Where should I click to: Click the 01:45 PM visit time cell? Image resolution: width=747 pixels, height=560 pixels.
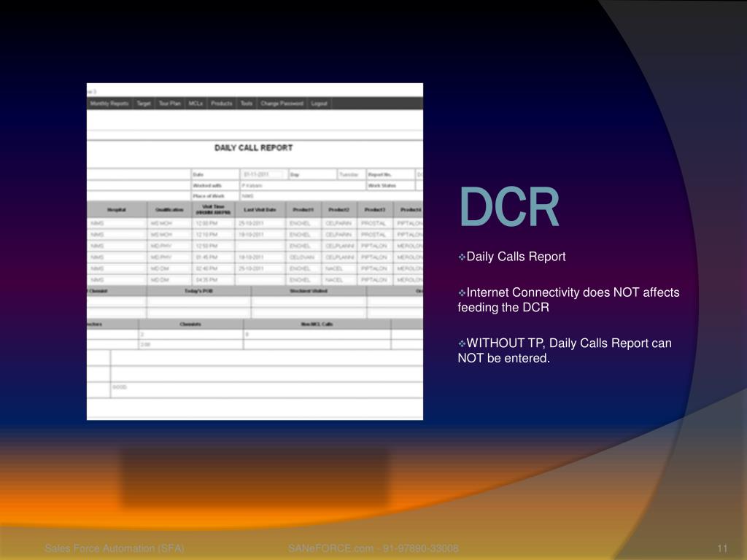click(x=213, y=257)
